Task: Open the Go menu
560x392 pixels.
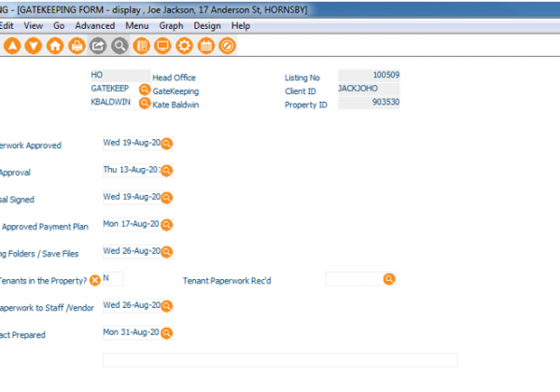Action: 59,26
